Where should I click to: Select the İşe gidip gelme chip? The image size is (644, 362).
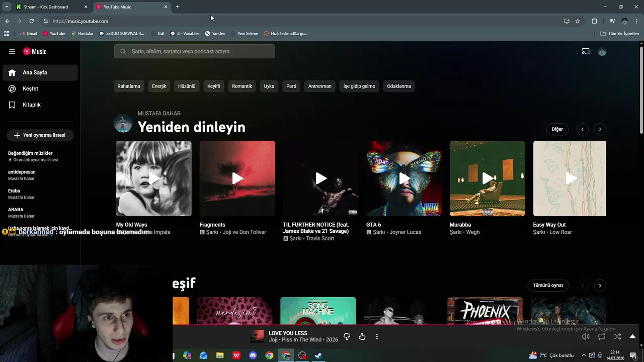(x=359, y=86)
